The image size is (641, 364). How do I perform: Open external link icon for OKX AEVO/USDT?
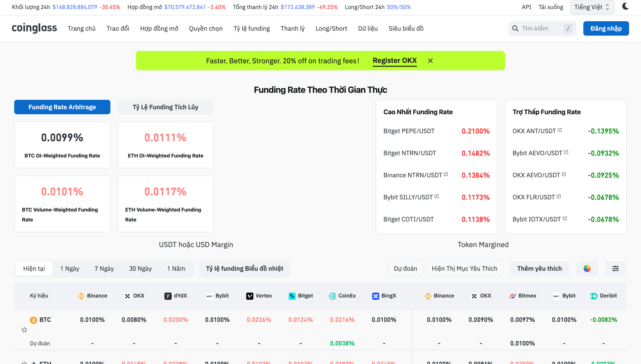coord(564,174)
